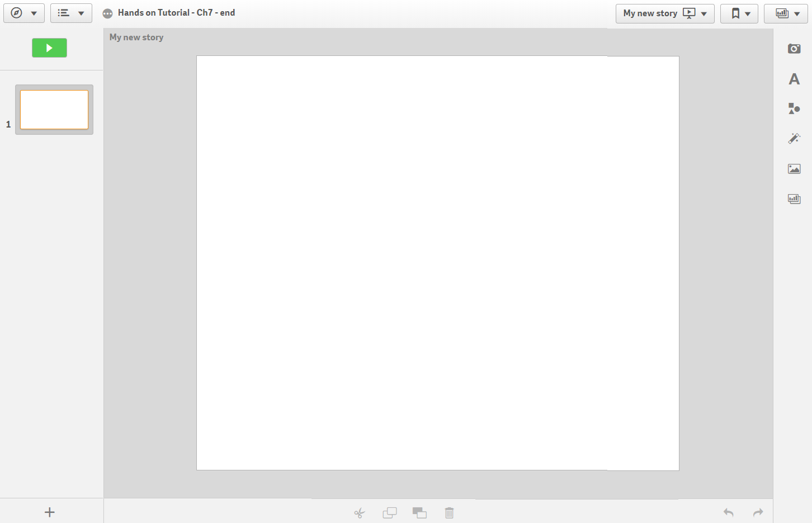
Task: Open the list options menu
Action: (71, 13)
